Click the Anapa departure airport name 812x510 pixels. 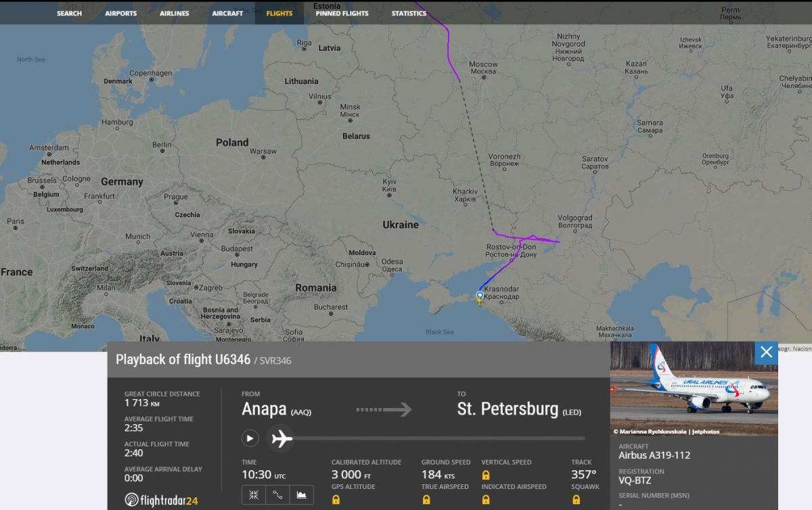tap(265, 409)
